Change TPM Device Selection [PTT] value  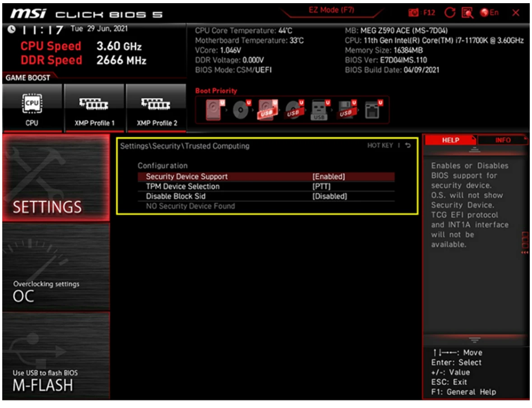pyautogui.click(x=321, y=187)
